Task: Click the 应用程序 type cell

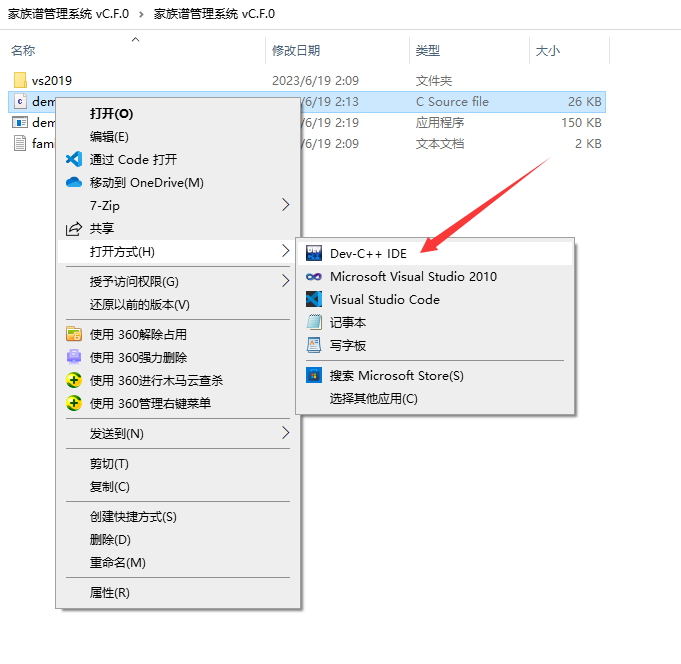Action: [x=440, y=122]
